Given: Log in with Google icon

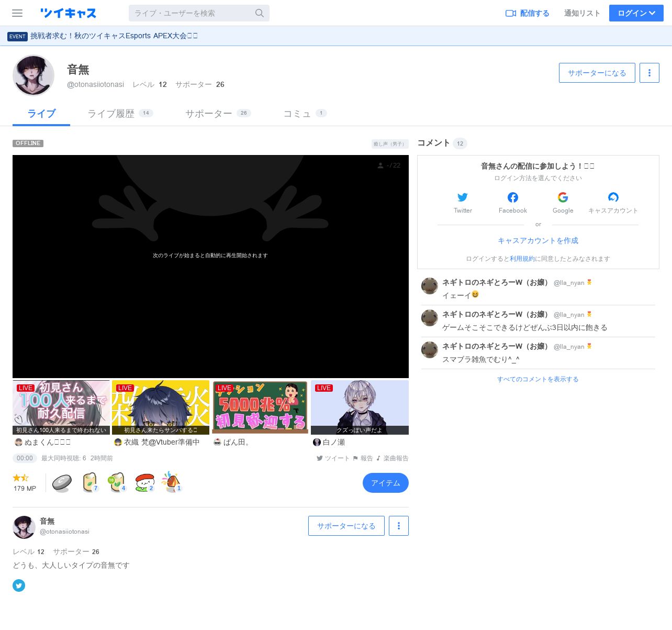Looking at the screenshot, I should click(x=563, y=197).
